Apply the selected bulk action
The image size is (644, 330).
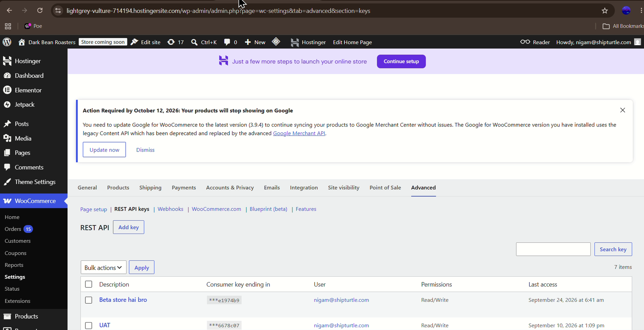[x=142, y=267]
